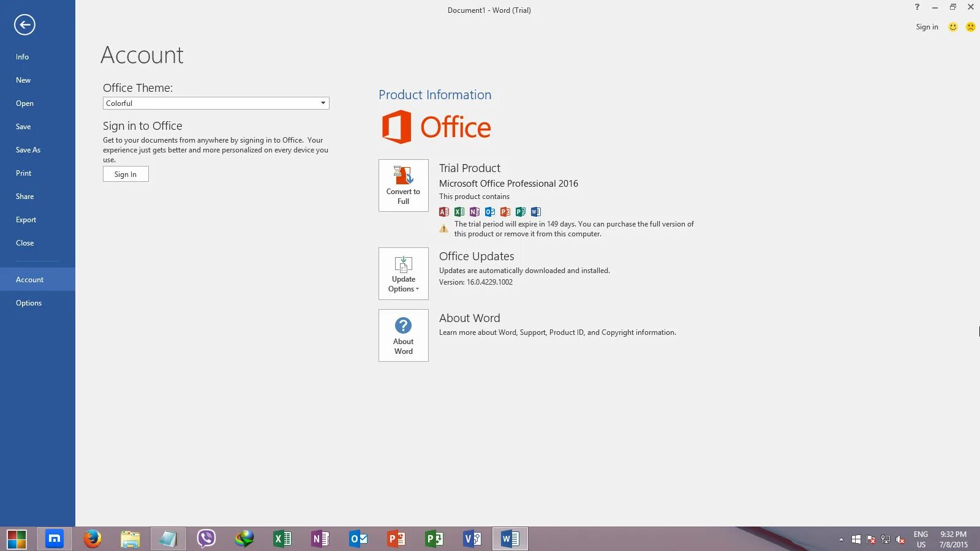Open the Share tab

[x=37, y=197]
